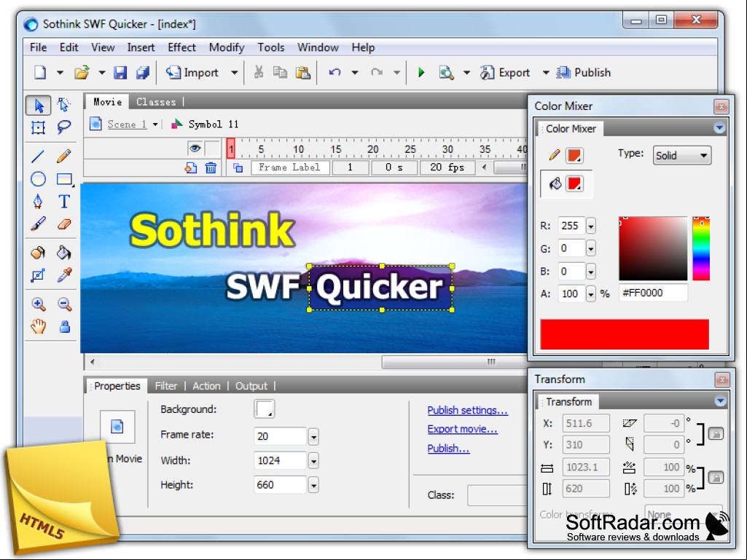The image size is (747, 560).
Task: Open the Tools menu
Action: 270,47
